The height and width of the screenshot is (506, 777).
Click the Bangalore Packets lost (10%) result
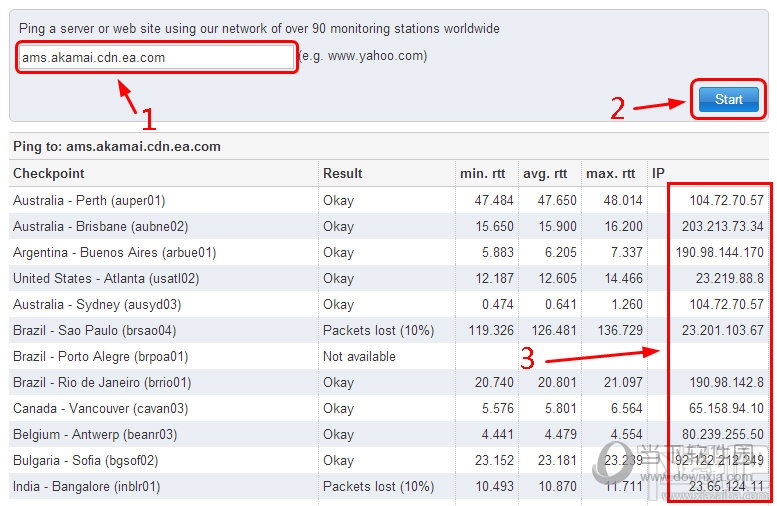pos(379,487)
